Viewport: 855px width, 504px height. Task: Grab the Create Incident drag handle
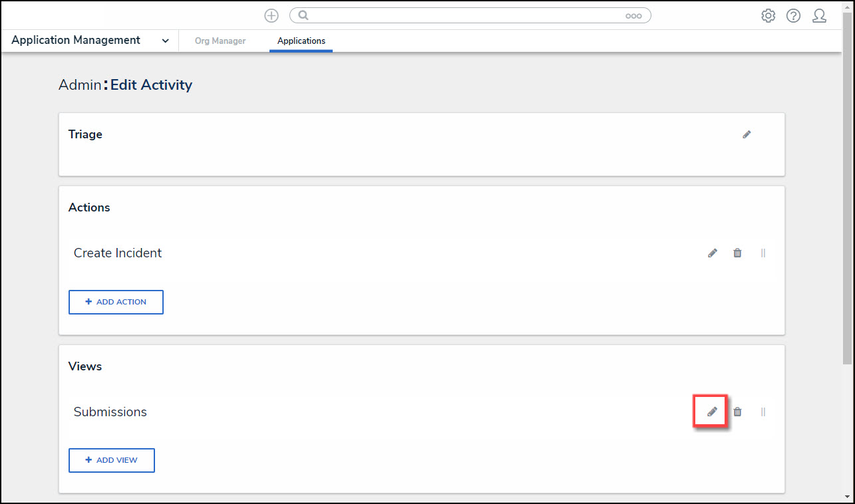click(763, 253)
